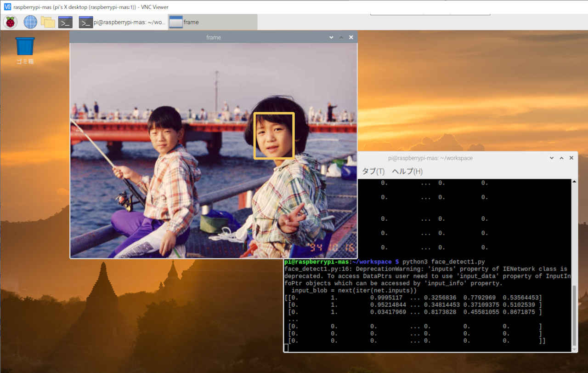Close the frame image window
This screenshot has height=373, width=588.
tap(351, 37)
